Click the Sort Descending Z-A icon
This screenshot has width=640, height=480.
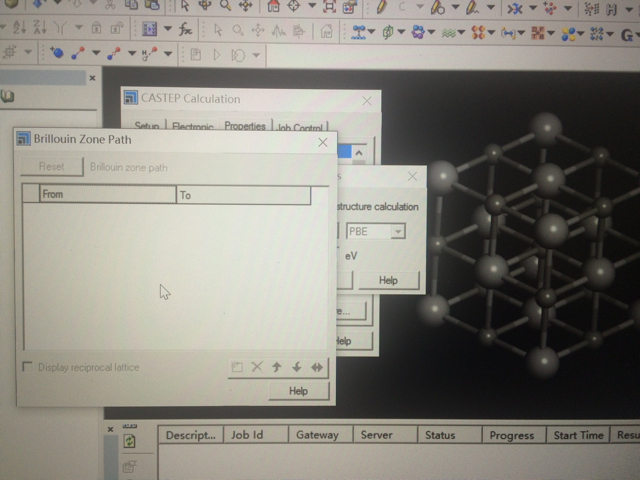[40, 28]
